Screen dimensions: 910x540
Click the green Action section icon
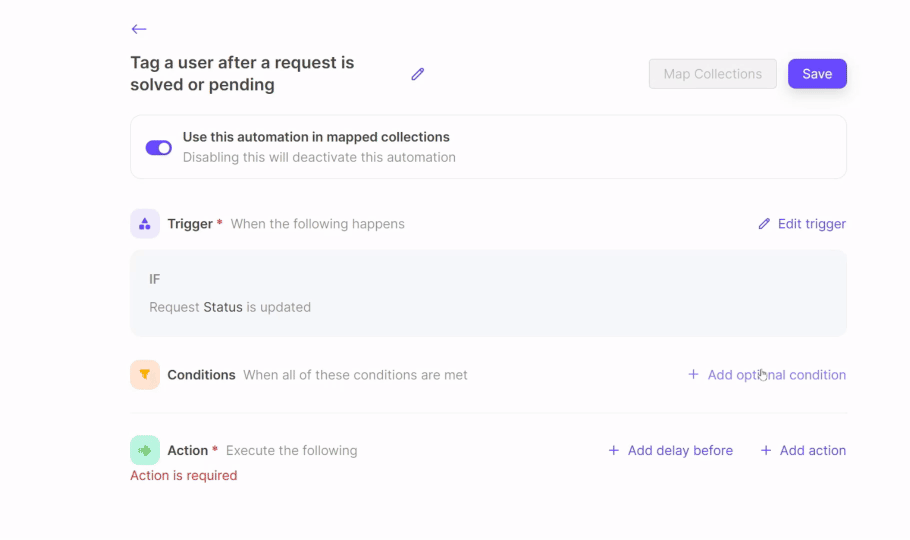click(145, 450)
